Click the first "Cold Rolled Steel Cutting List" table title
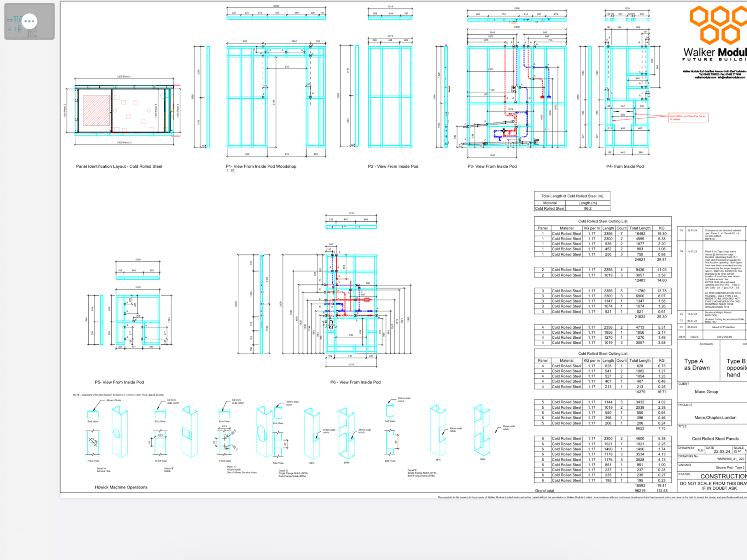Image resolution: width=747 pixels, height=560 pixels. click(603, 221)
